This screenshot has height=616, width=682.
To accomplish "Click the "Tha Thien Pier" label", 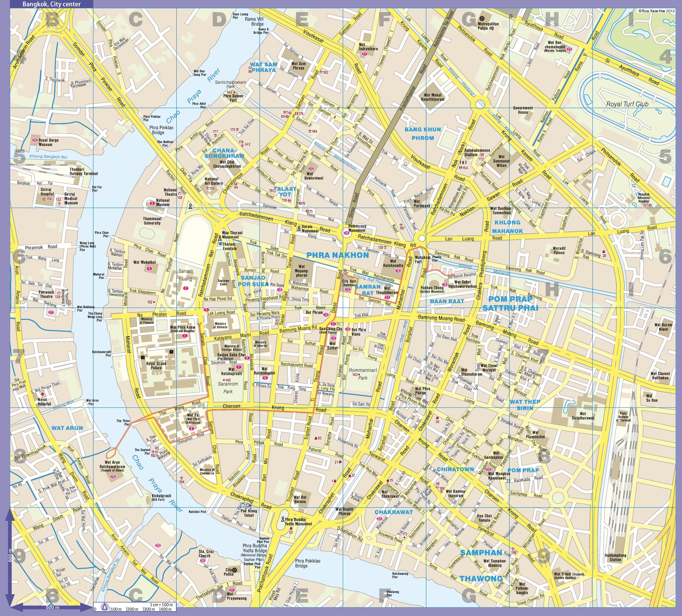I will [123, 423].
